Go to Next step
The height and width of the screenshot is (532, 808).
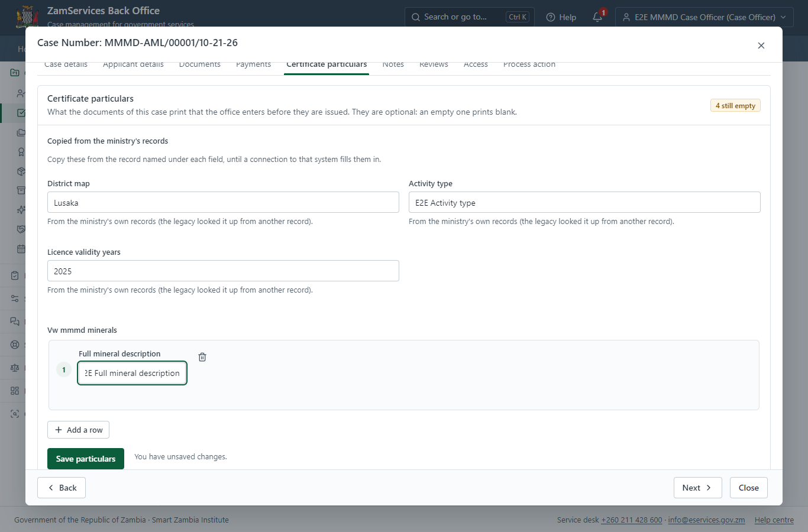coord(697,488)
